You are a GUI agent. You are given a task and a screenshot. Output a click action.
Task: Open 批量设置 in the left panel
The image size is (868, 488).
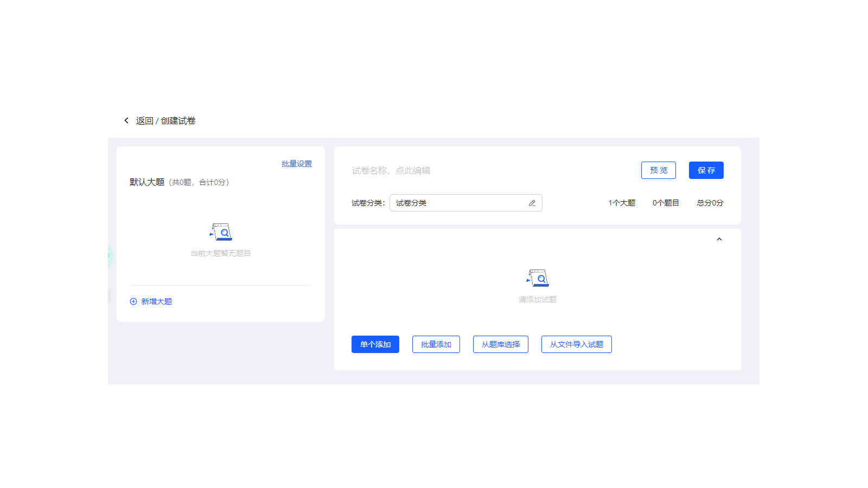click(x=296, y=163)
